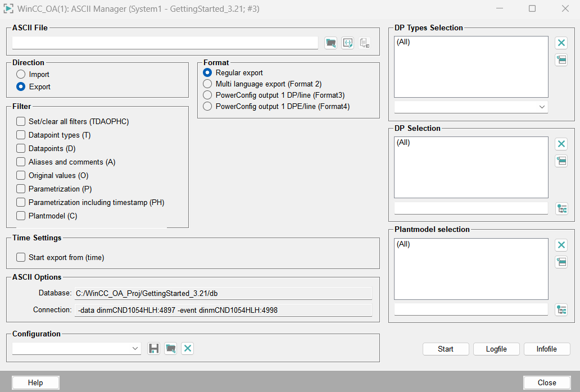Open the DP Selection tree selector icon
The image size is (580, 392).
561,208
